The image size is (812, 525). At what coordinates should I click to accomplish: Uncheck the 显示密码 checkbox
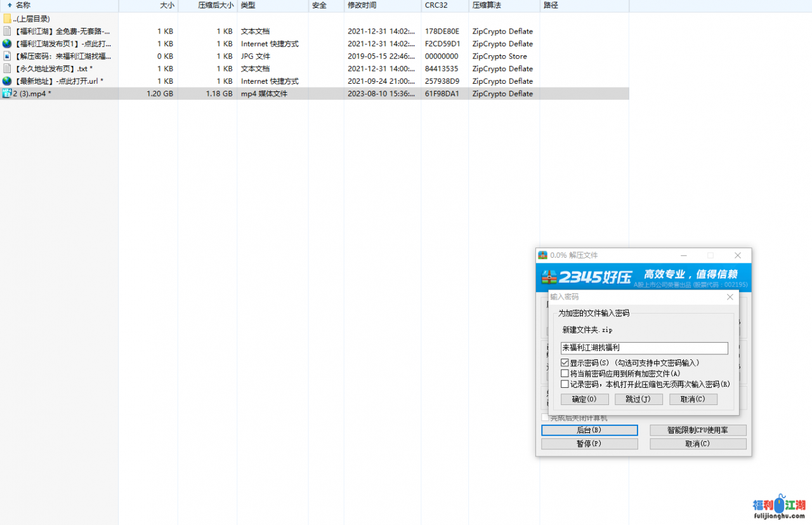click(565, 363)
